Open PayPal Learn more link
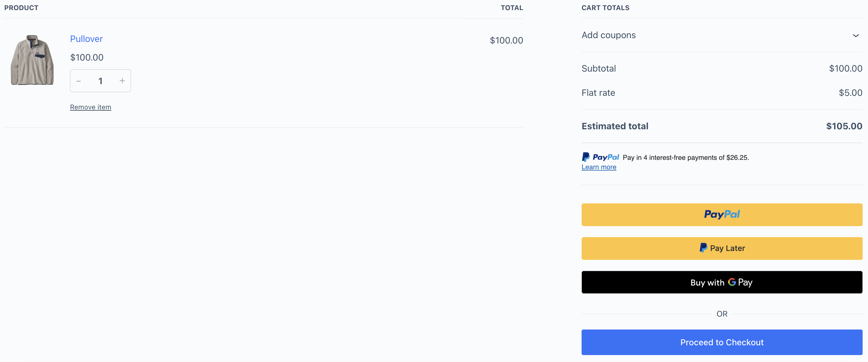Screen dimensions: 868x362 (x=598, y=167)
